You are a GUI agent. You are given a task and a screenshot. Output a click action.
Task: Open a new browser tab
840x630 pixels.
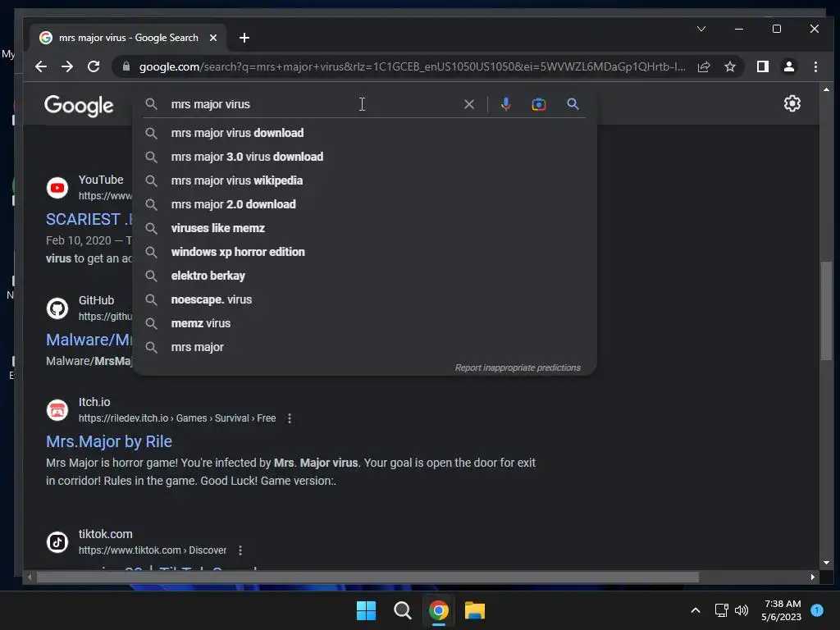[x=244, y=38]
